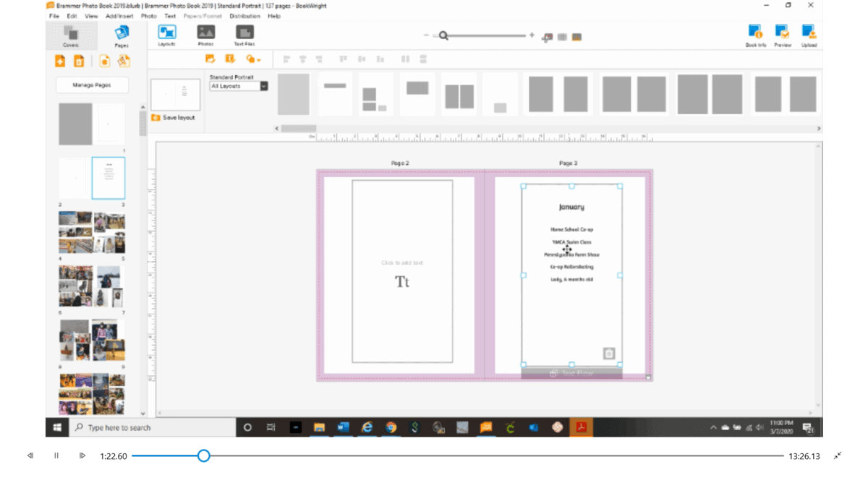This screenshot has height=488, width=868.
Task: Click the Manage Pages button
Action: pyautogui.click(x=90, y=85)
